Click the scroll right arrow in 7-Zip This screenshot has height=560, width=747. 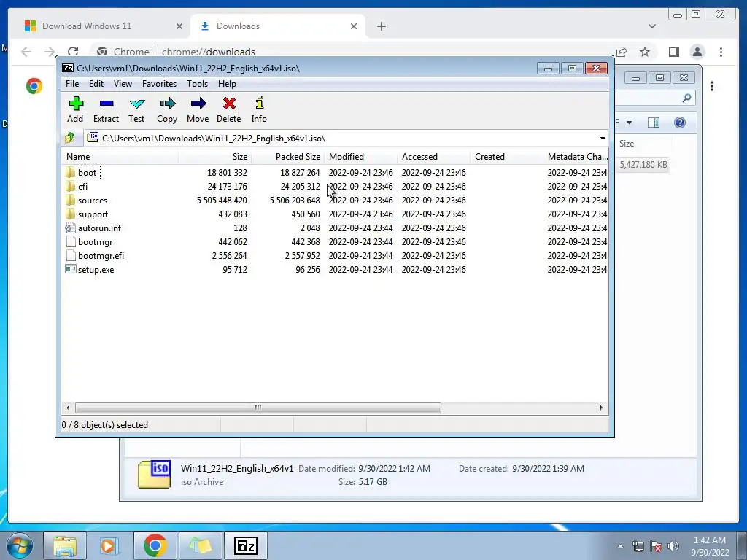pyautogui.click(x=601, y=408)
